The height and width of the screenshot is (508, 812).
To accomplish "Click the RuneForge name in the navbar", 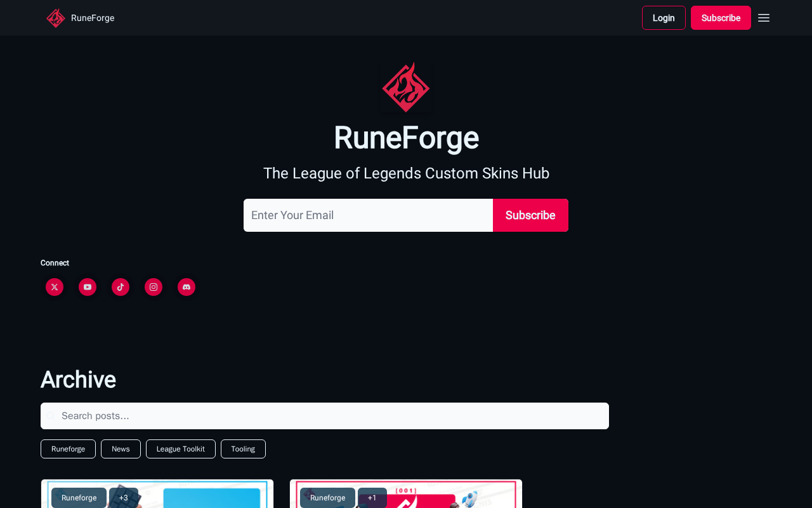I will 93,18.
